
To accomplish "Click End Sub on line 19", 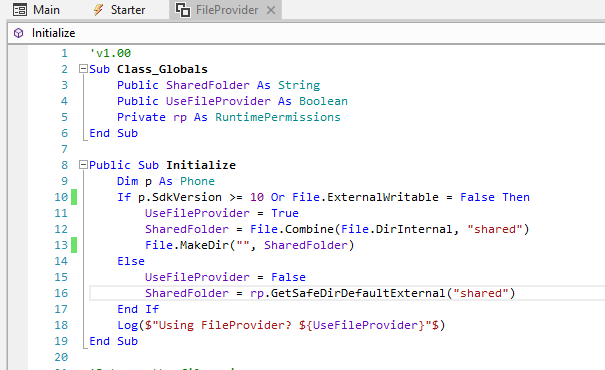I will click(x=113, y=341).
